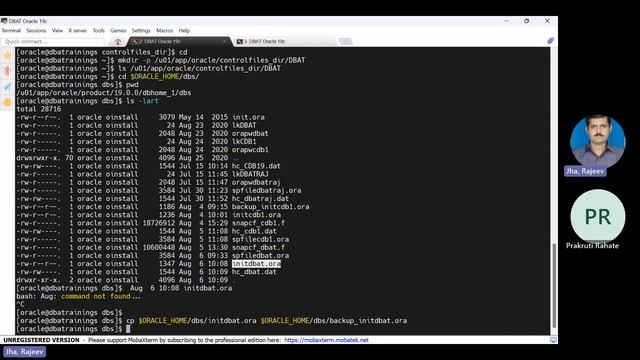Viewport: 640px width, 360px height.
Task: Close tab 2 DBAT Oracle 19c
Action: (224, 42)
